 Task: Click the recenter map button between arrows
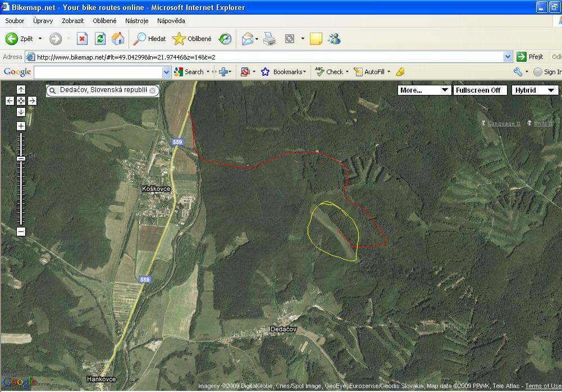pos(21,101)
